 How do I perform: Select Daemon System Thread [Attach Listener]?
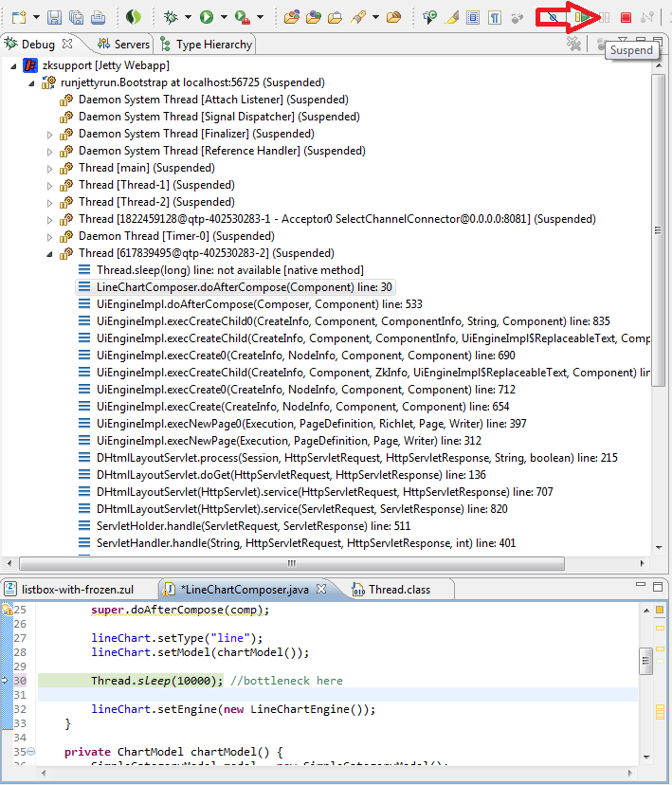213,100
